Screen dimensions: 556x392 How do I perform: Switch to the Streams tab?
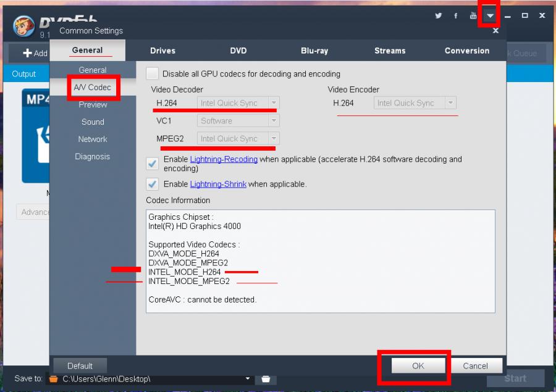coord(390,51)
